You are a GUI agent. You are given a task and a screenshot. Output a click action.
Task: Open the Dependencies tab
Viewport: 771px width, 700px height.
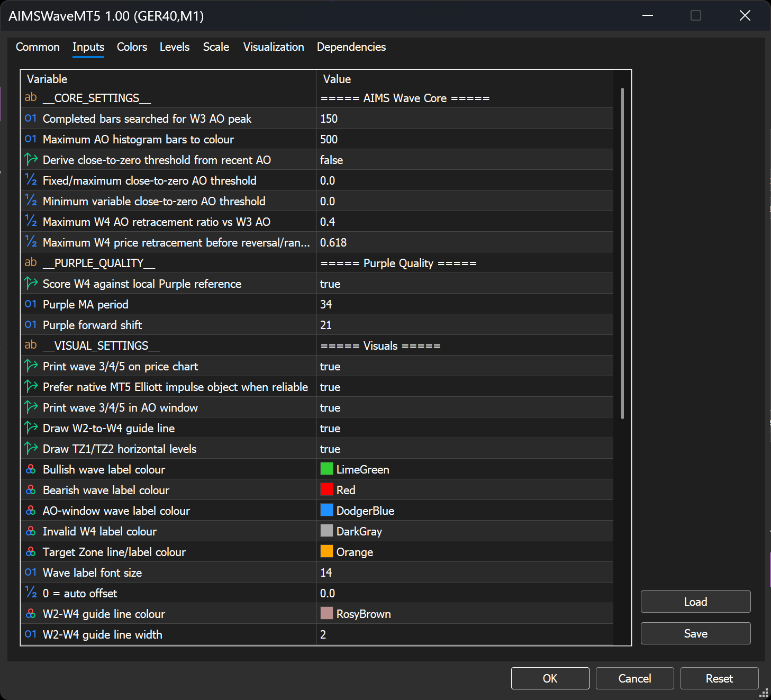click(351, 47)
